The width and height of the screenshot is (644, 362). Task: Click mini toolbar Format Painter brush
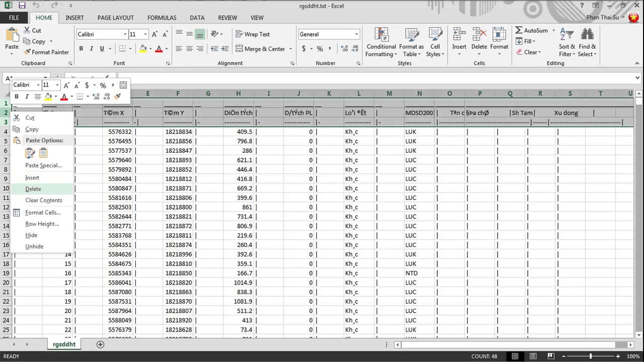click(118, 97)
